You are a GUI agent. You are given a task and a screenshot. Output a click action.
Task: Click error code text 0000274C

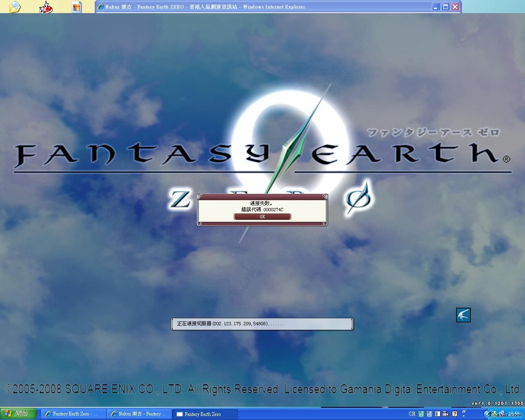pos(273,210)
